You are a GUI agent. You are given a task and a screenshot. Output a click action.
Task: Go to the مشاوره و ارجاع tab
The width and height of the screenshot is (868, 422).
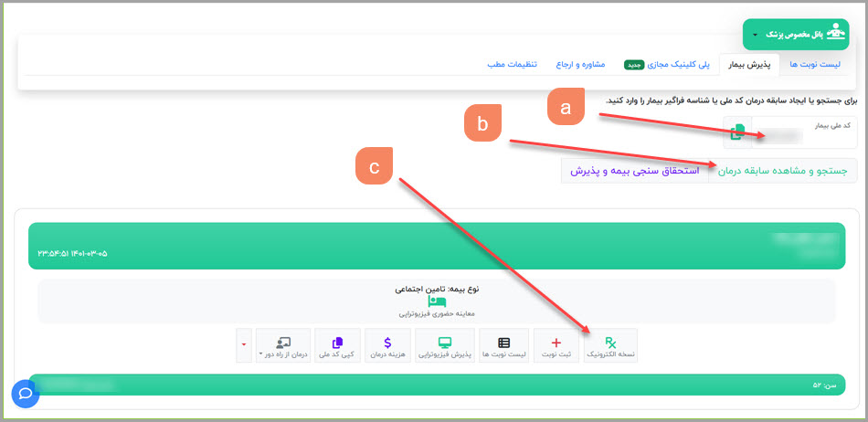(584, 66)
